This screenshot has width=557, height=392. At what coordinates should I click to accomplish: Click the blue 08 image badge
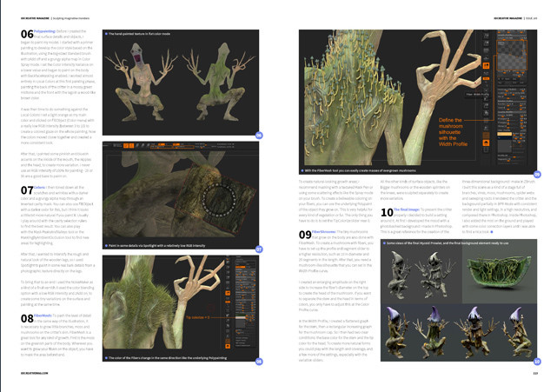pyautogui.click(x=259, y=362)
